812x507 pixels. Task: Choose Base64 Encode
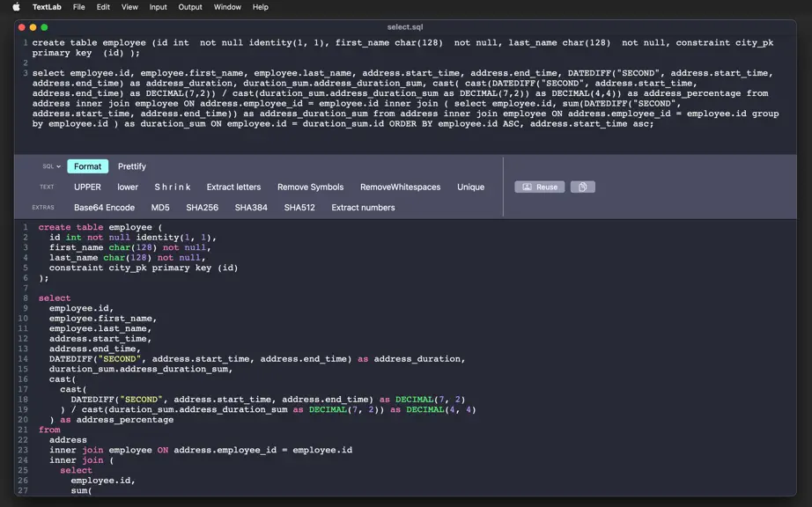104,208
